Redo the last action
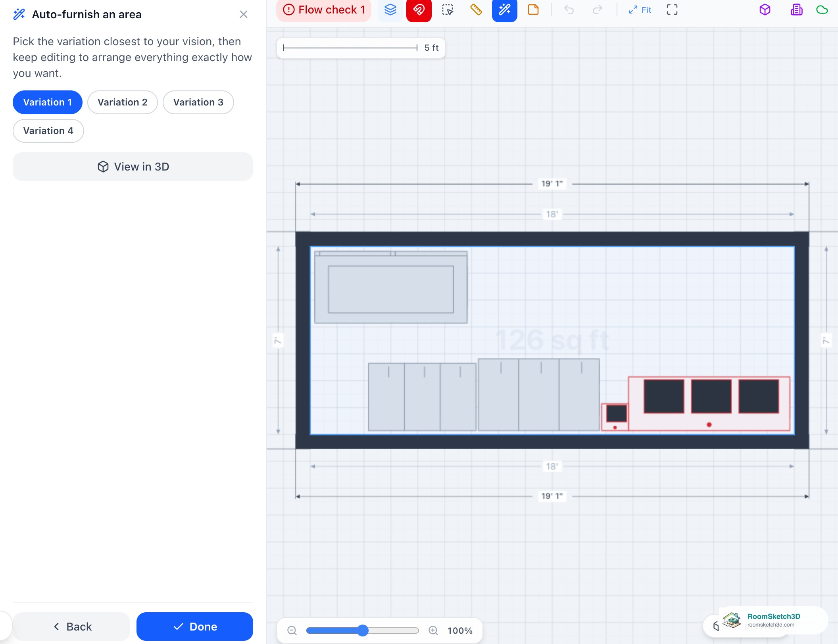The width and height of the screenshot is (838, 644). (x=598, y=10)
